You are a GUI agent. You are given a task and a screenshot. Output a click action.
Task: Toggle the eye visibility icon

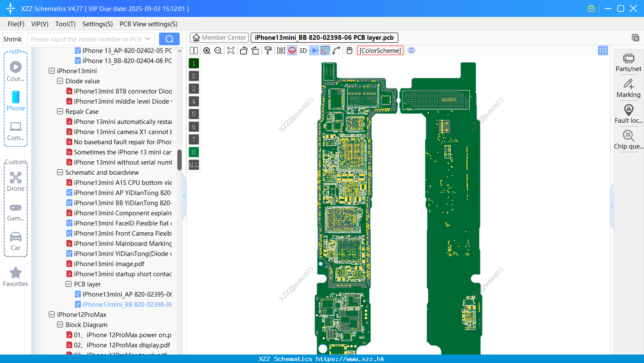pyautogui.click(x=411, y=50)
